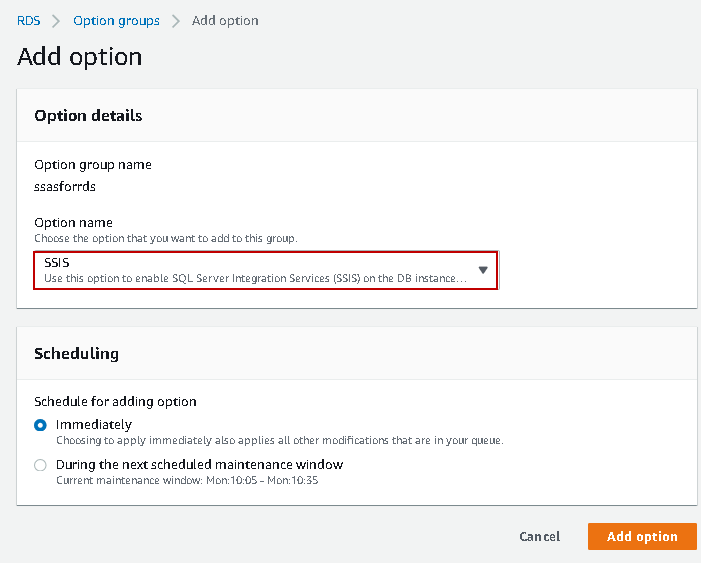Click the 'Schedule for adding option' label
701x563 pixels.
(x=115, y=402)
